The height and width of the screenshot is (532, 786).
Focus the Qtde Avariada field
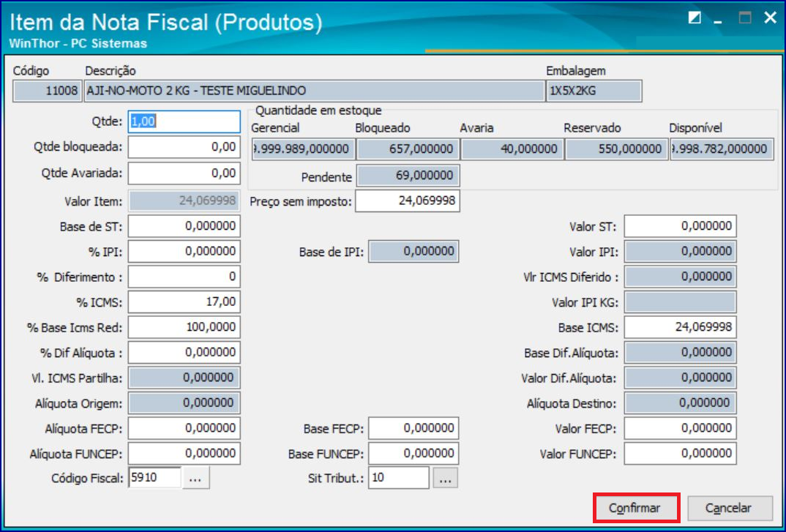coord(184,173)
